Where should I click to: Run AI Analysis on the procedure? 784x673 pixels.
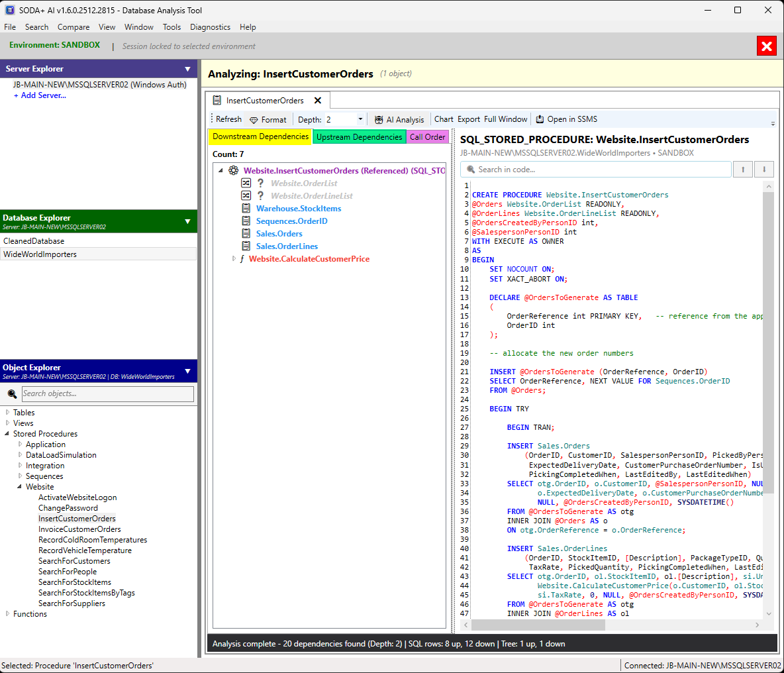399,119
